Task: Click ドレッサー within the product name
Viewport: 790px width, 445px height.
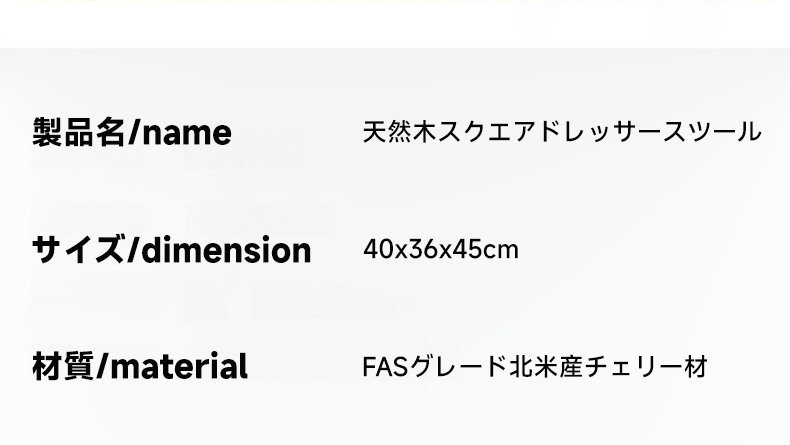Action: click(x=598, y=132)
